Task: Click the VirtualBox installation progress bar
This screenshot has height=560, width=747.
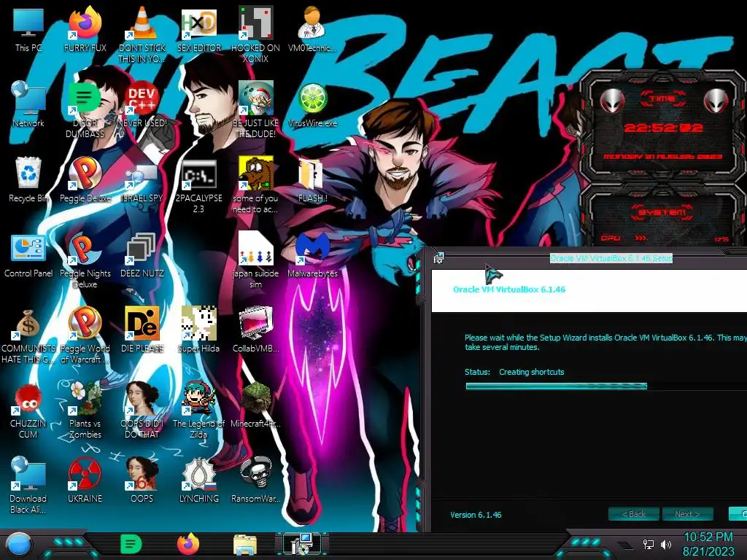Action: pyautogui.click(x=606, y=386)
